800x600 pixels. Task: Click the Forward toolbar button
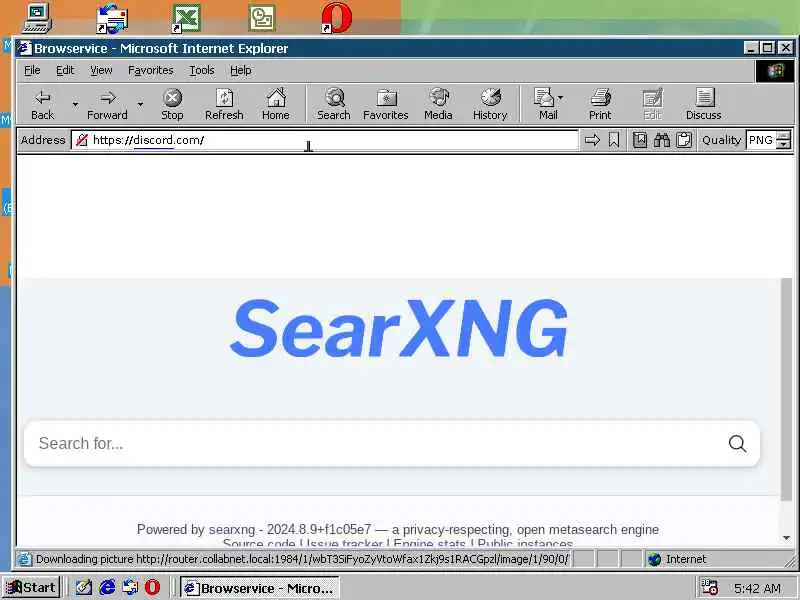point(107,104)
